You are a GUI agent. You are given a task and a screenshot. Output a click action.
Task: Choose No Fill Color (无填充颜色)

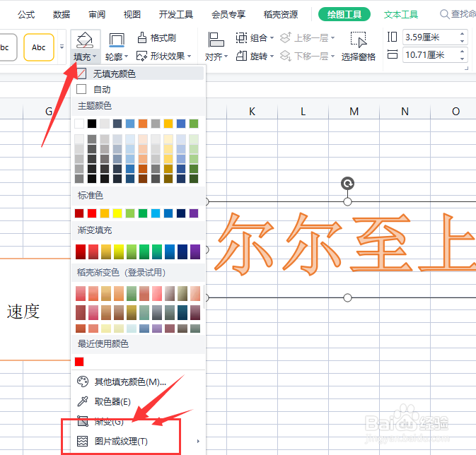tap(138, 73)
